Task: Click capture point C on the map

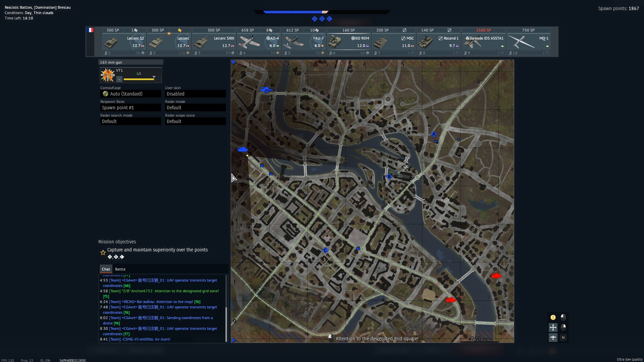Action: pyautogui.click(x=325, y=250)
